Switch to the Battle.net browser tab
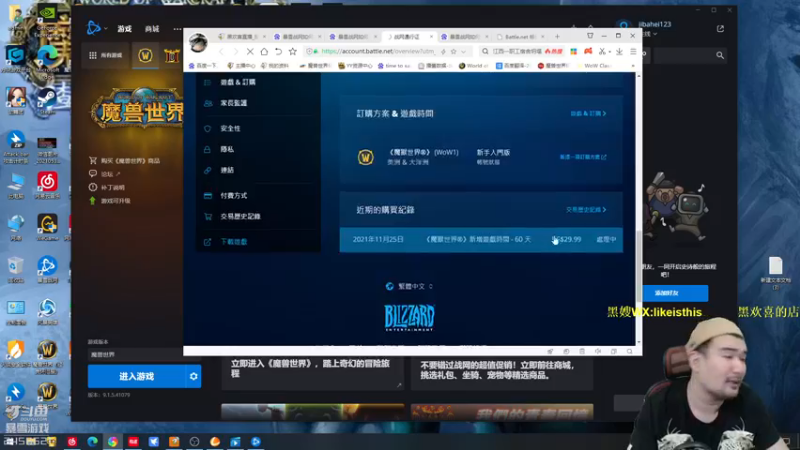The width and height of the screenshot is (800, 450). (520, 37)
